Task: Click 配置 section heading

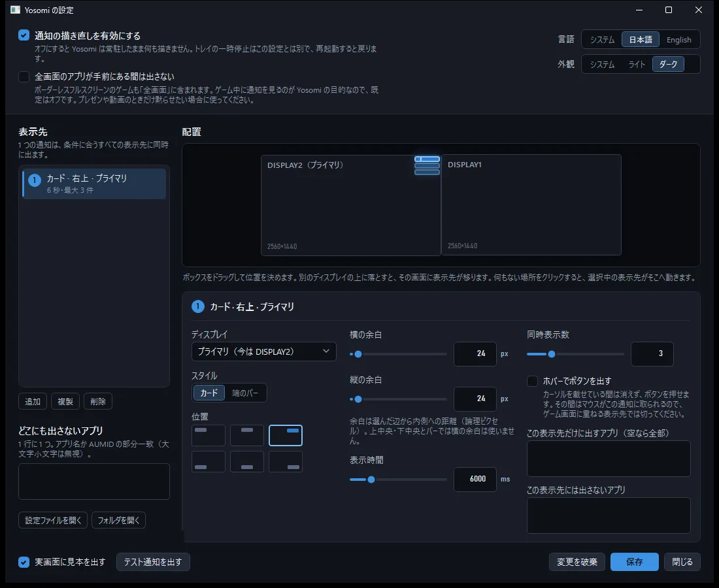Action: click(192, 132)
